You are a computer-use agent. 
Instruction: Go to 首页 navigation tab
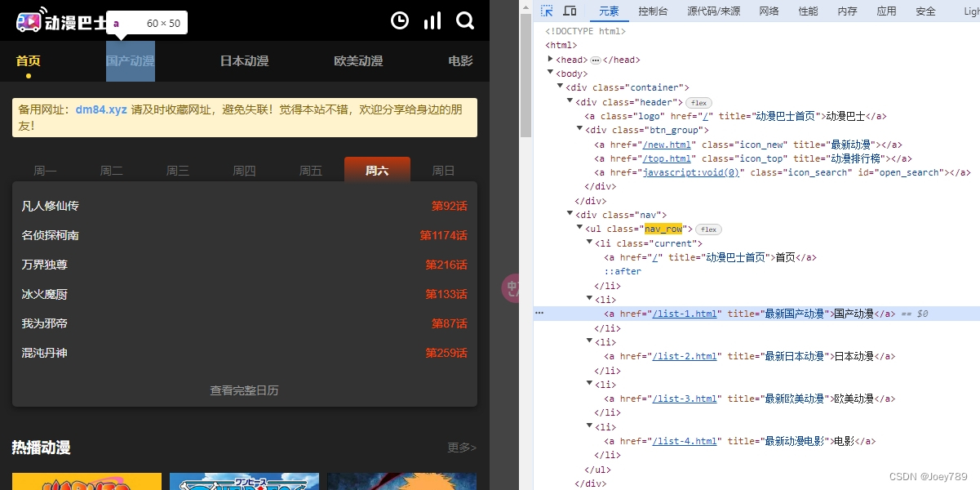29,61
